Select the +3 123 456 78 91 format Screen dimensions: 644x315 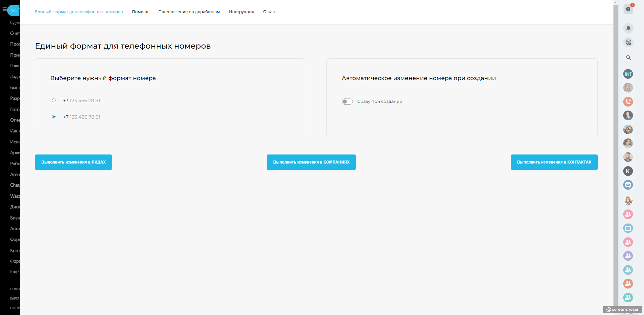click(54, 101)
